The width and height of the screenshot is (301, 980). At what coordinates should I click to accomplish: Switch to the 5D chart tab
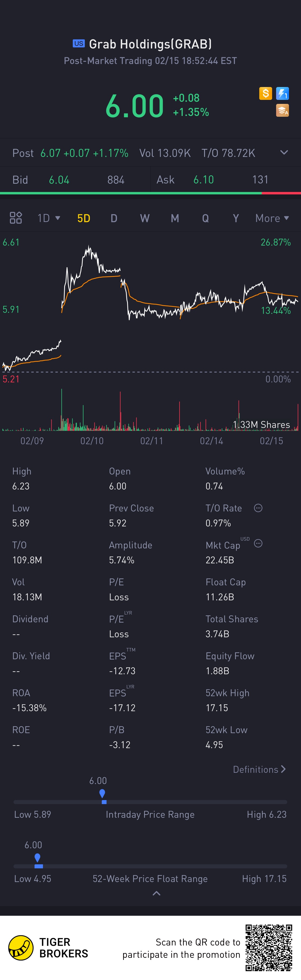(x=83, y=218)
